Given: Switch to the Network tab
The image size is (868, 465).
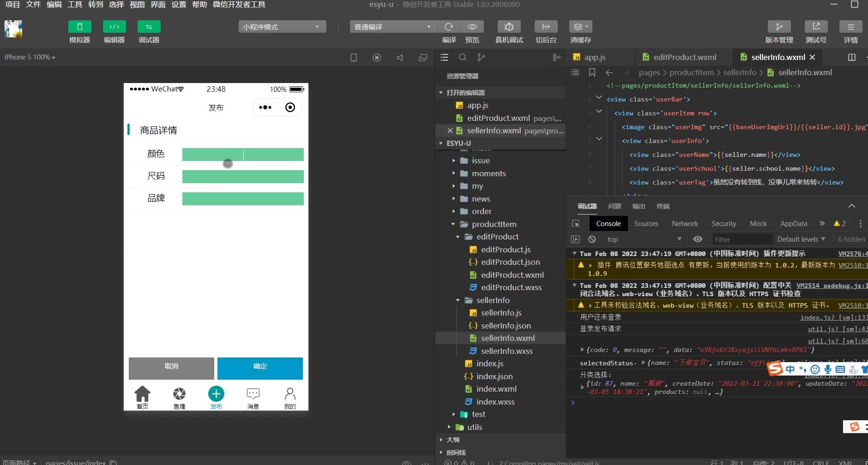Looking at the screenshot, I should [685, 224].
